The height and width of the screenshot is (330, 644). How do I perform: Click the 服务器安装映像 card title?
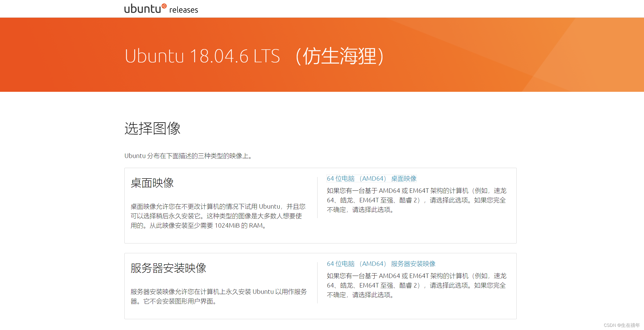coord(169,268)
